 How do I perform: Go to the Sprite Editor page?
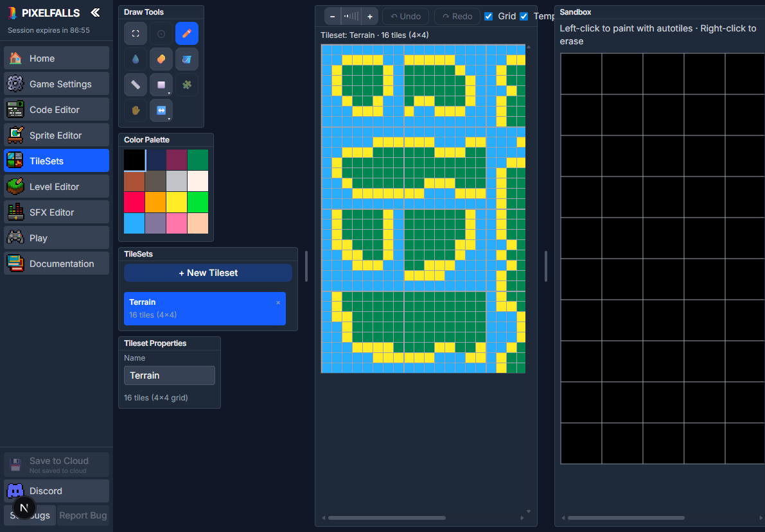point(57,135)
